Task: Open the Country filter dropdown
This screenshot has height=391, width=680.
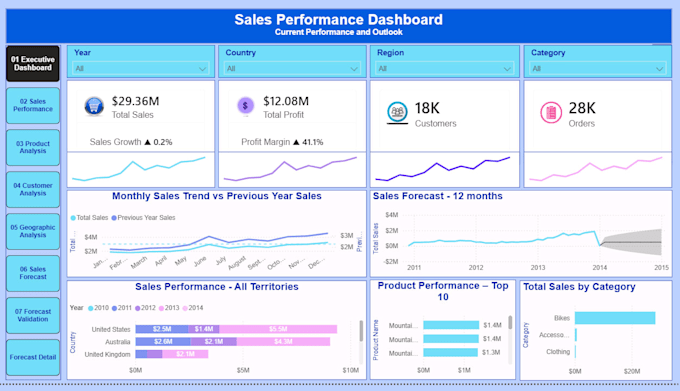Action: click(292, 68)
